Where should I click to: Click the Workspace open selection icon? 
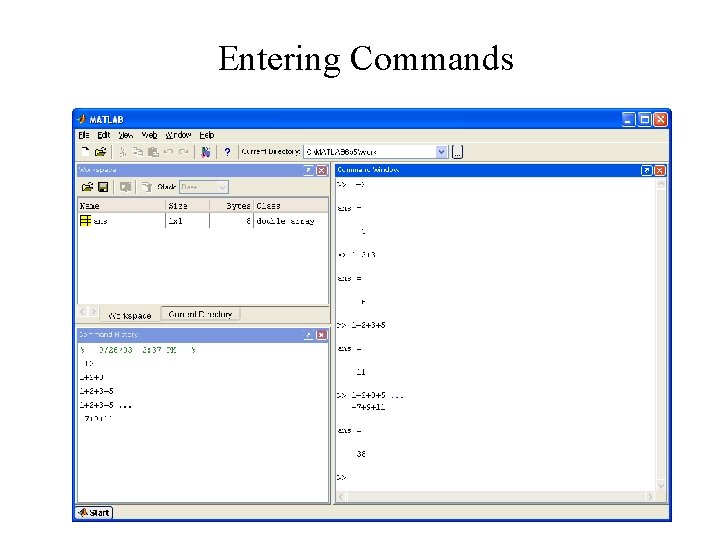coord(125,187)
